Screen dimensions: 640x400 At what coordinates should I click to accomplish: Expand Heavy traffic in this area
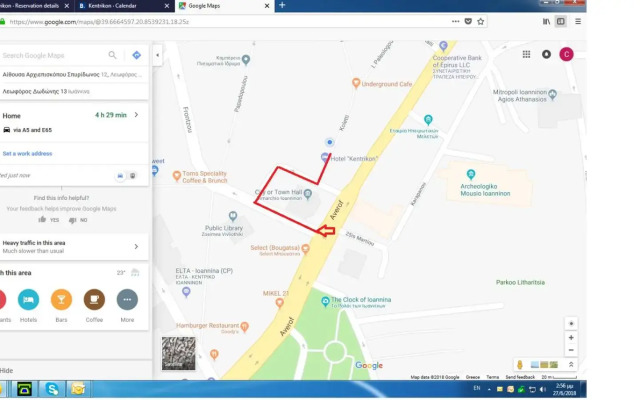click(x=74, y=247)
